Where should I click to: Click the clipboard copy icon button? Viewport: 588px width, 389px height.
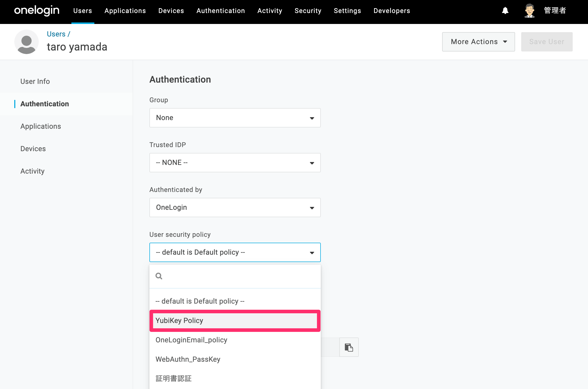349,347
